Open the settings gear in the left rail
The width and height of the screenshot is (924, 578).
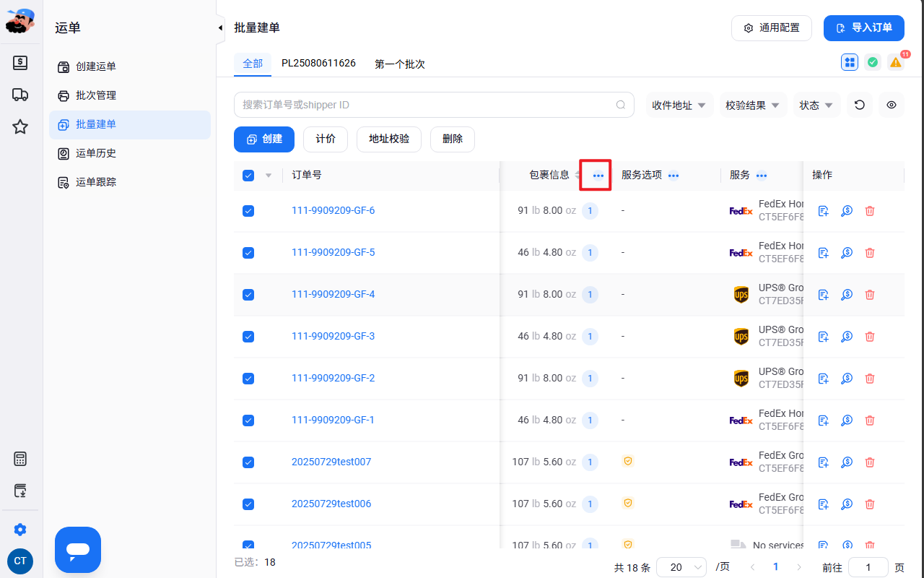(x=20, y=530)
